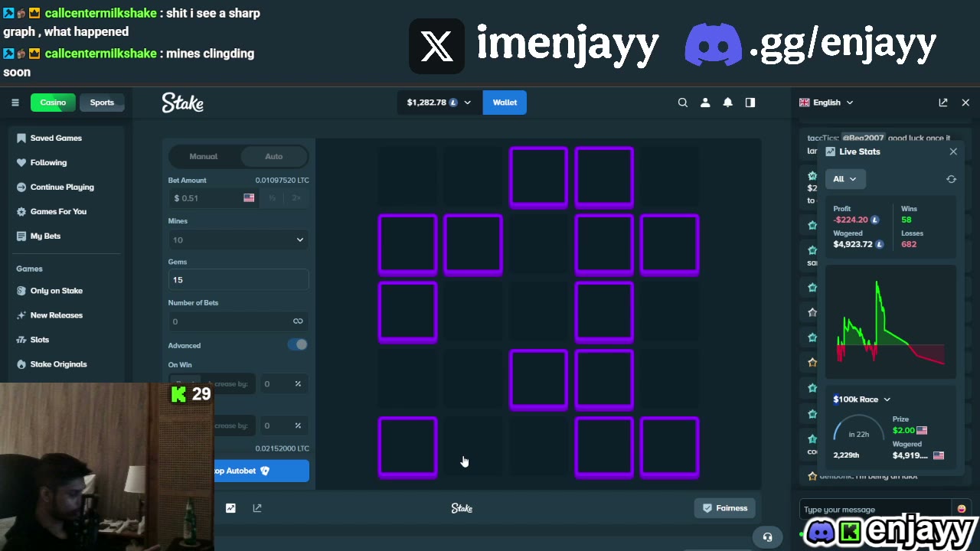The width and height of the screenshot is (980, 551).
Task: Select the Casino tab
Action: [53, 103]
